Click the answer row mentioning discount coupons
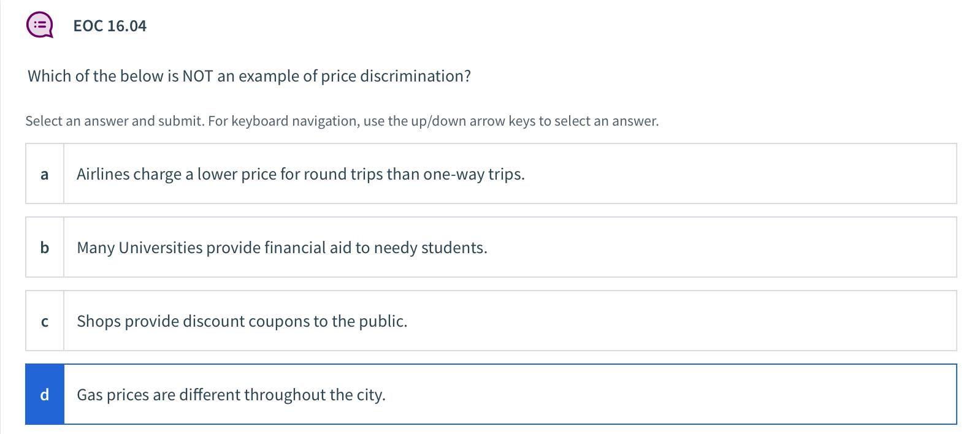This screenshot has height=434, width=980. [x=242, y=321]
